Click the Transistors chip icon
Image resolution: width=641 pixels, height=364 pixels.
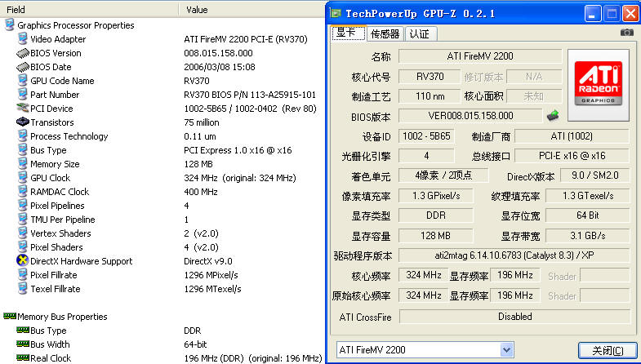click(23, 122)
